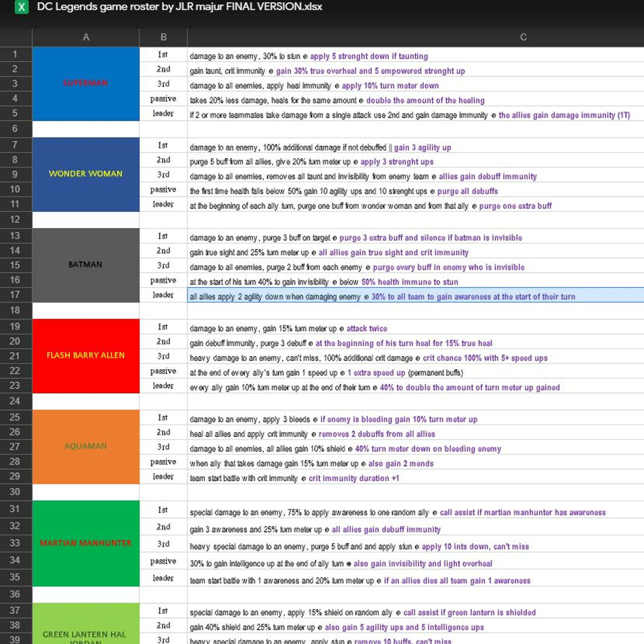Screen dimensions: 644x644
Task: Click cell 'heavy damage to an enemy, can't miss'
Action: click(x=416, y=356)
